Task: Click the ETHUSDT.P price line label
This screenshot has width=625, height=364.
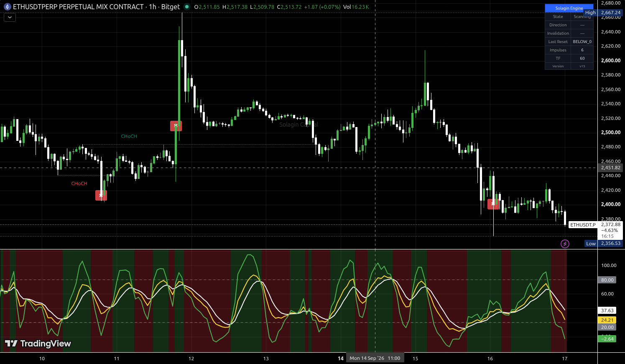Action: pos(583,225)
